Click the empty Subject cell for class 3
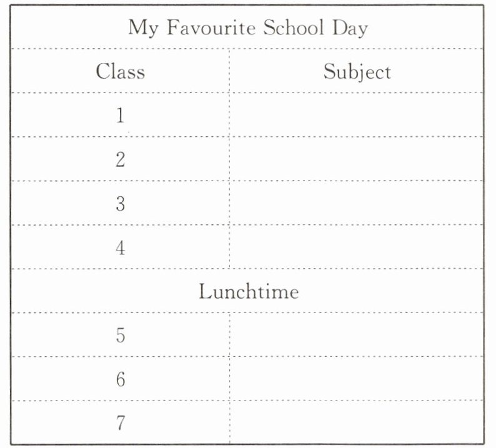 click(357, 204)
